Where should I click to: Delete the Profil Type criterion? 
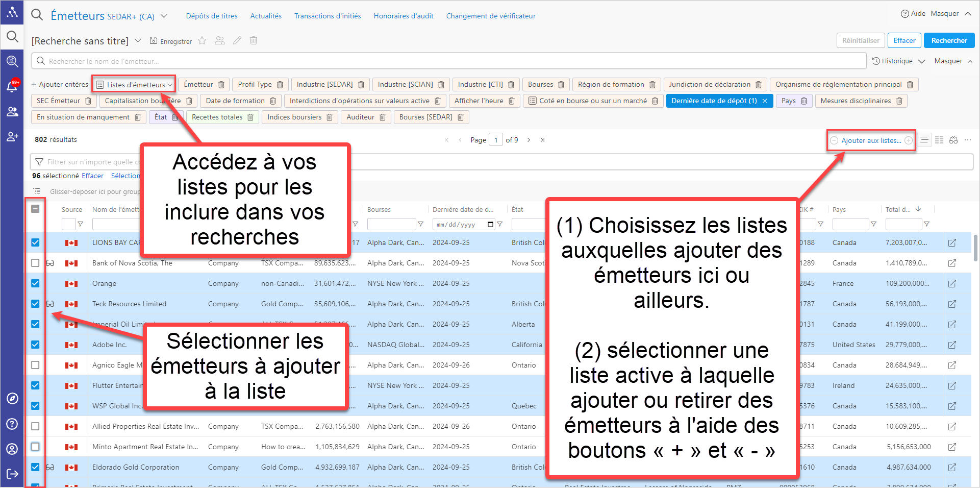tap(280, 85)
